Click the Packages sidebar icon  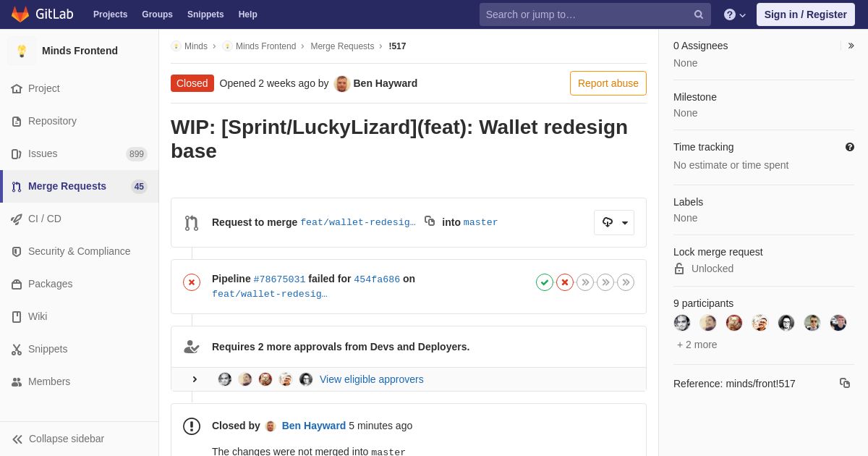coord(17,284)
